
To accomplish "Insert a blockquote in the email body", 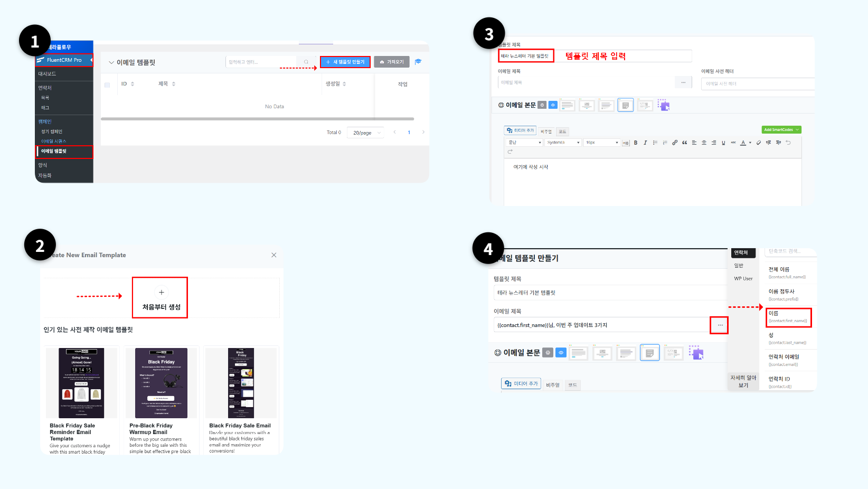I will click(684, 142).
